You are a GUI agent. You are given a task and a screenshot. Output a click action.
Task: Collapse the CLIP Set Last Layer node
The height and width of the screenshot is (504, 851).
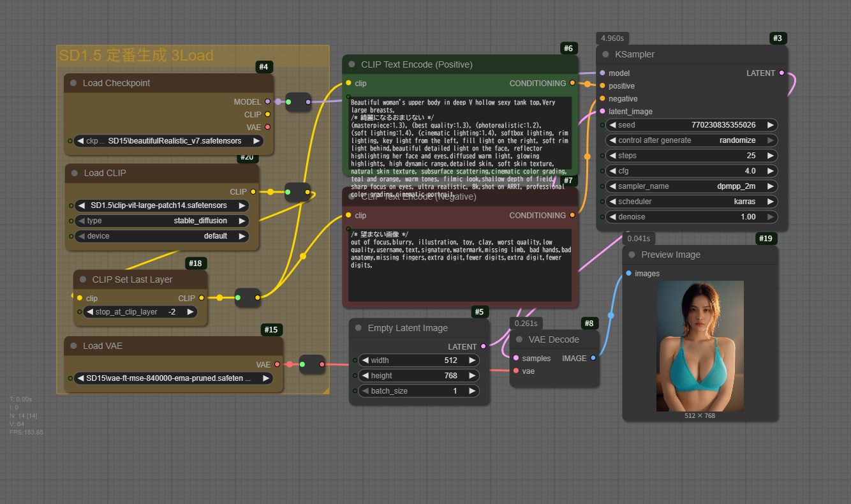(83, 279)
